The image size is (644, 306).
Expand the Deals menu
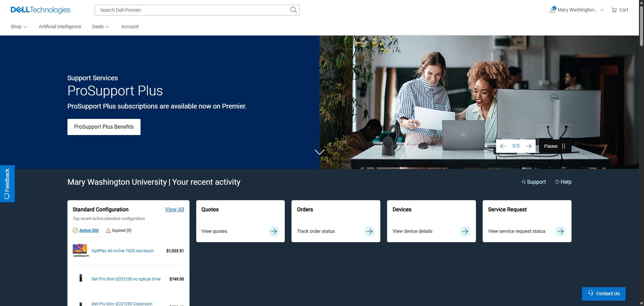point(100,27)
